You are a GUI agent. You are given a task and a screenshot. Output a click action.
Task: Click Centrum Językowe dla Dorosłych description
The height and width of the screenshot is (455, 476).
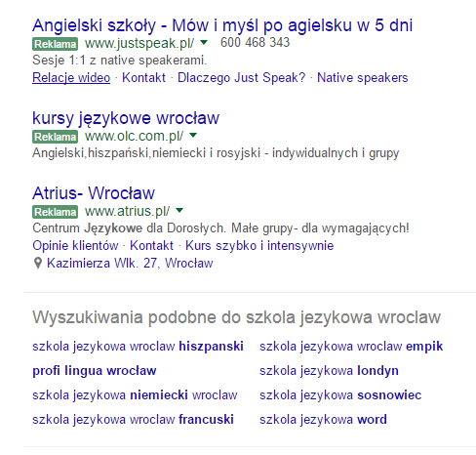[x=220, y=228]
